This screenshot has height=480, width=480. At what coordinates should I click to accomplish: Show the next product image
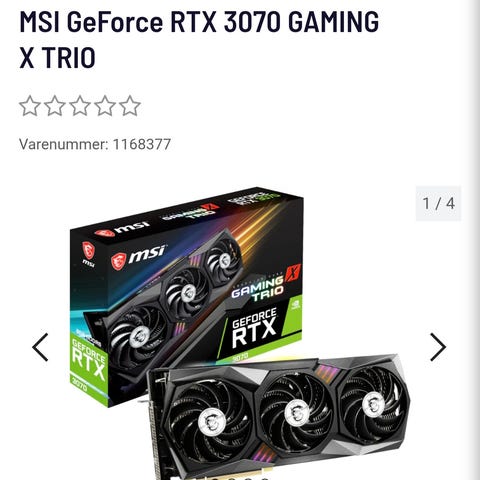tap(438, 347)
